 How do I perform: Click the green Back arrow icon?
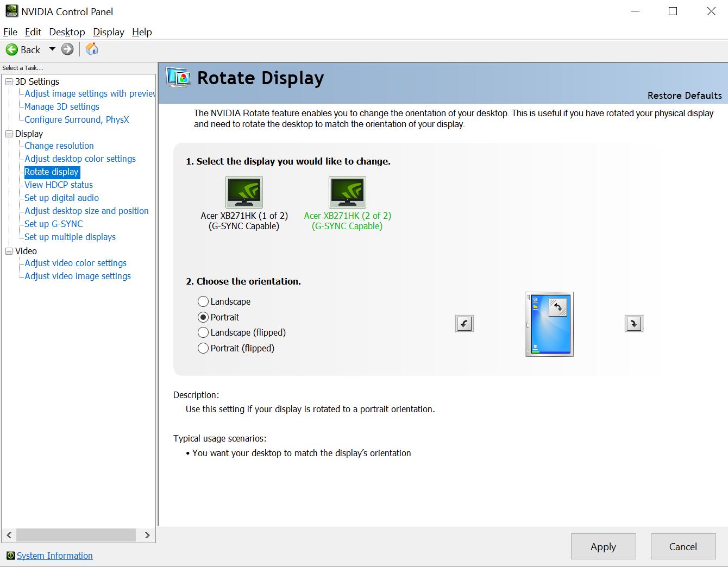(11, 49)
